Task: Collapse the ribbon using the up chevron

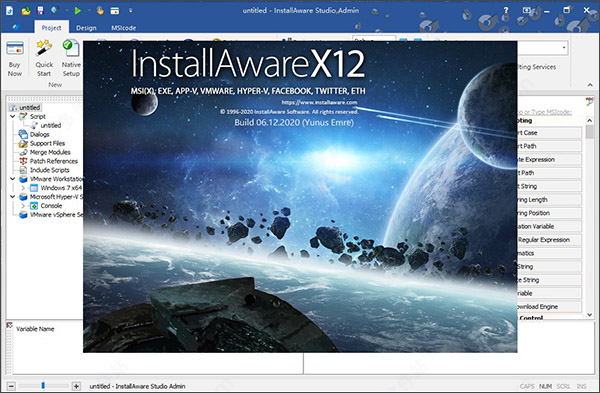Action: (590, 85)
